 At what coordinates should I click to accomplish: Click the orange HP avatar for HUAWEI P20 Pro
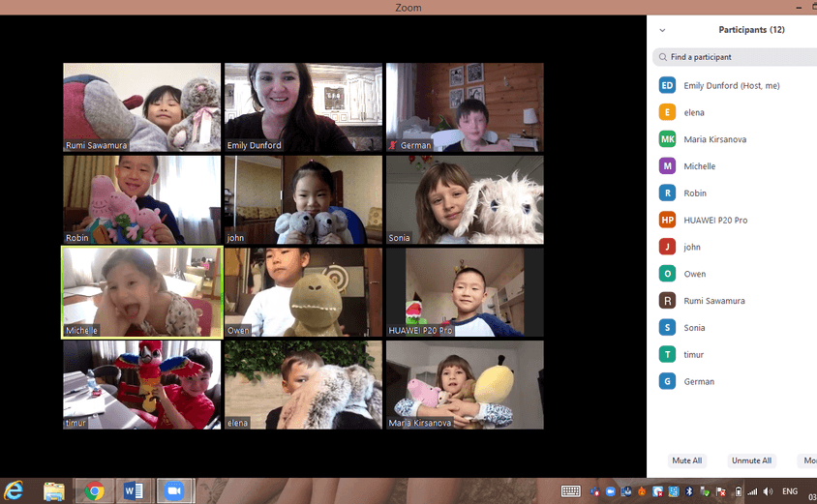click(667, 220)
